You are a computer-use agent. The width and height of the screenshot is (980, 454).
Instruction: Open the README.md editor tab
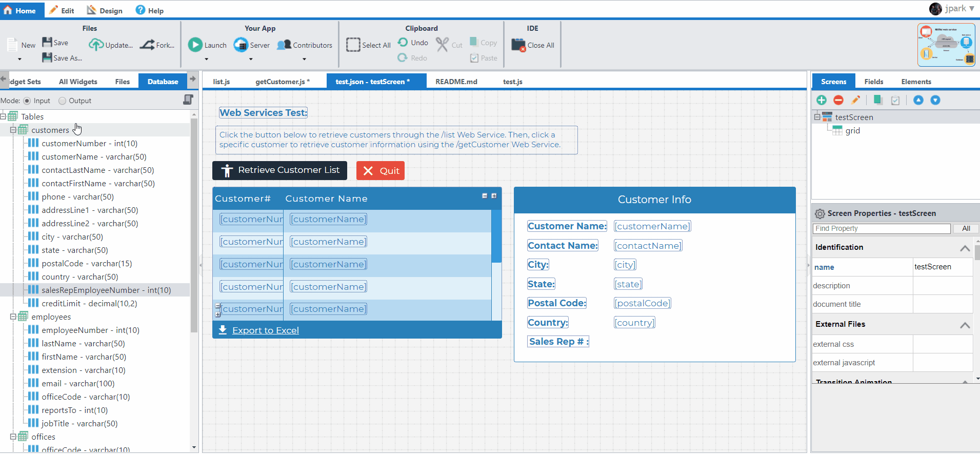456,82
